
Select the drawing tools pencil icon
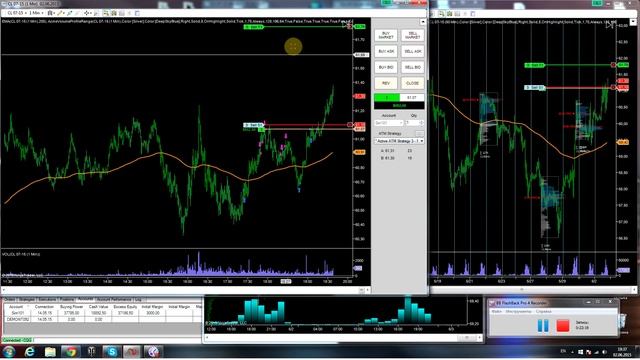tap(60, 13)
